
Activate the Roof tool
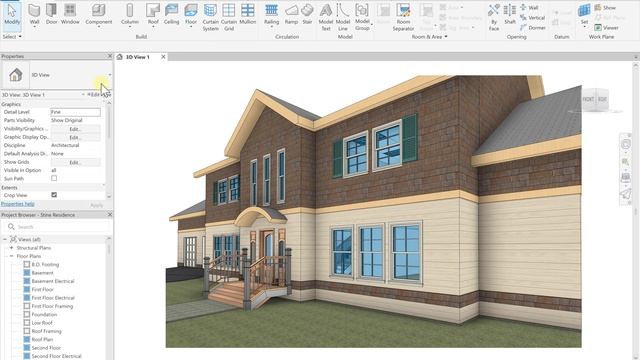(153, 15)
